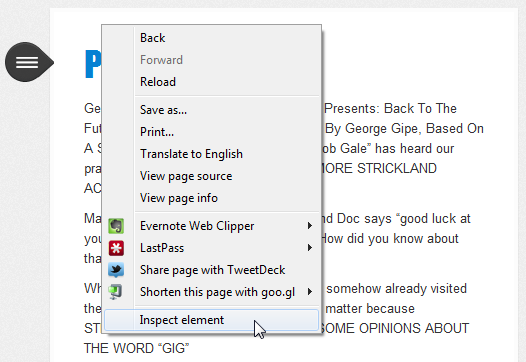
Task: Click the goo.gl shortener icon
Action: 115,292
